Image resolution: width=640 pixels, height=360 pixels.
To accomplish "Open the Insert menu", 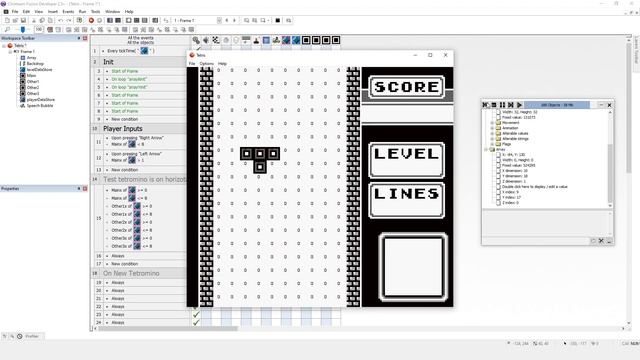I will pos(53,11).
